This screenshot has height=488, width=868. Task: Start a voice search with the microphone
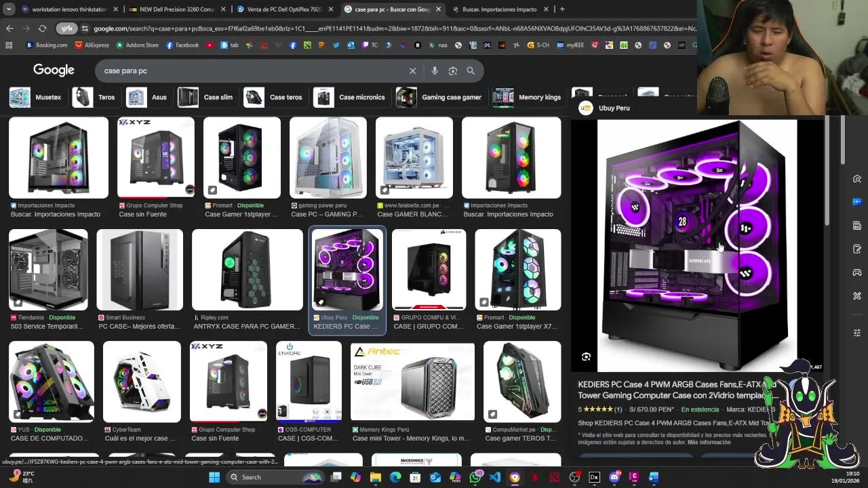tap(435, 70)
